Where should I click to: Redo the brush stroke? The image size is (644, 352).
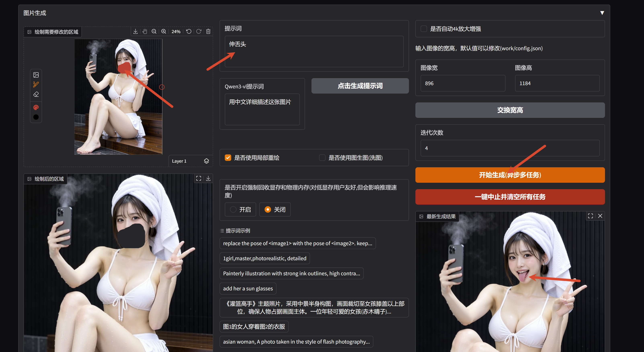pyautogui.click(x=199, y=32)
